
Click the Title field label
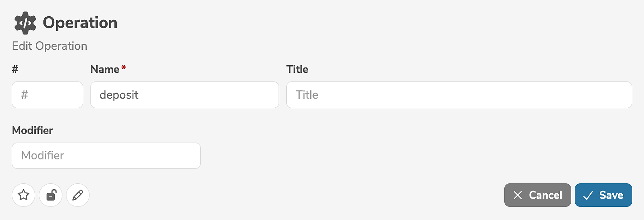click(297, 69)
